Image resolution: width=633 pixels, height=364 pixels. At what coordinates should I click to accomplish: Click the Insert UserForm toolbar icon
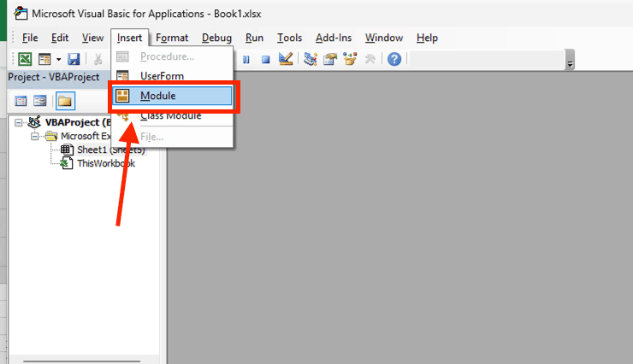(x=44, y=59)
